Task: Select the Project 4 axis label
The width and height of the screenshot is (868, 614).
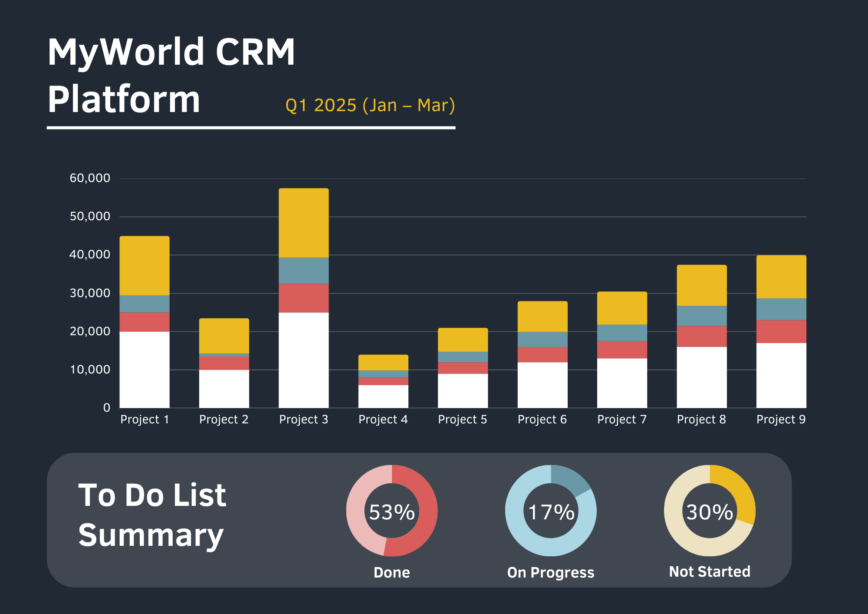Action: (x=383, y=419)
